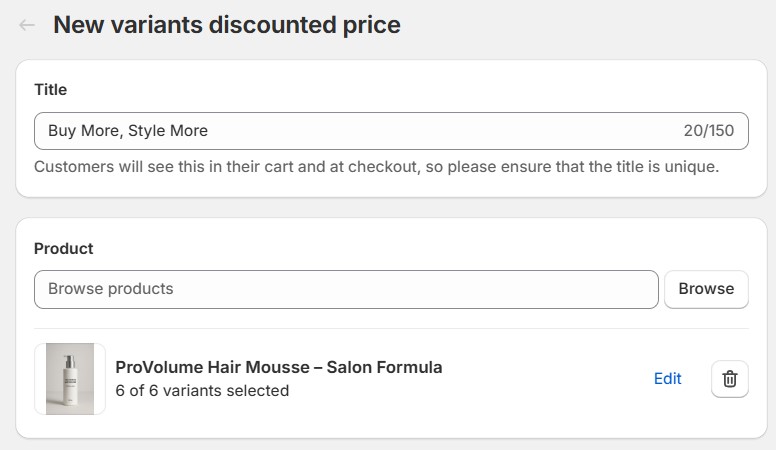Viewport: 776px width, 450px height.
Task: Focus the Browse products search field
Action: [x=346, y=289]
